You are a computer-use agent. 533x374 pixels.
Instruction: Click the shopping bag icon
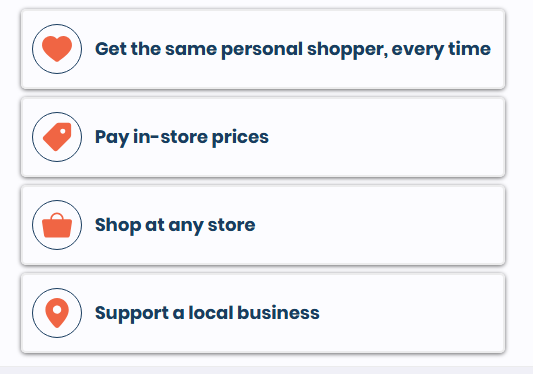pos(57,225)
